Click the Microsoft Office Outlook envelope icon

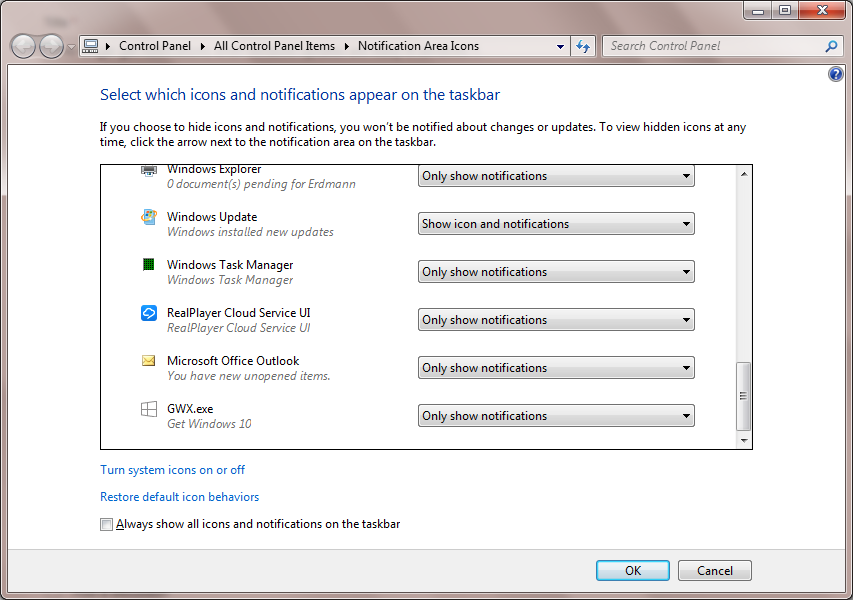149,361
